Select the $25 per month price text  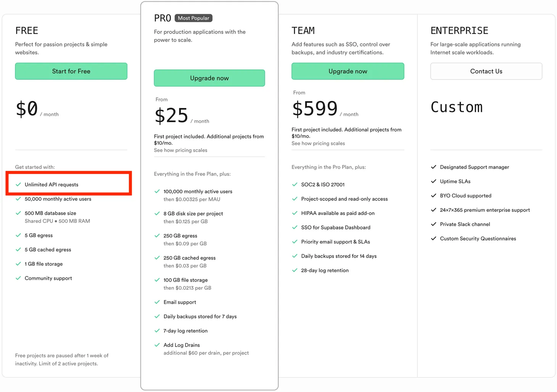pyautogui.click(x=182, y=116)
